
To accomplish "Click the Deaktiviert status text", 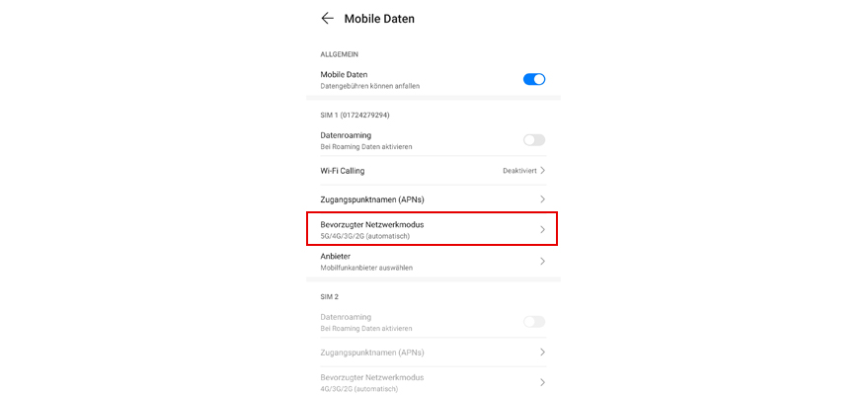I will point(519,171).
